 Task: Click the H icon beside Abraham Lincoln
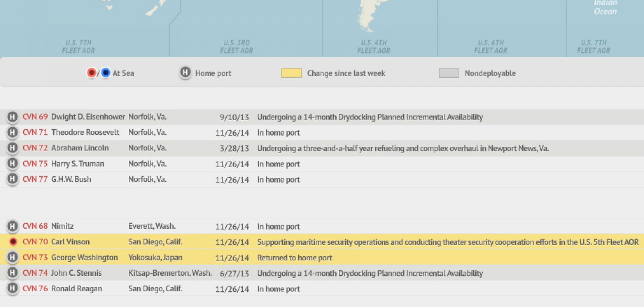pyautogui.click(x=12, y=148)
